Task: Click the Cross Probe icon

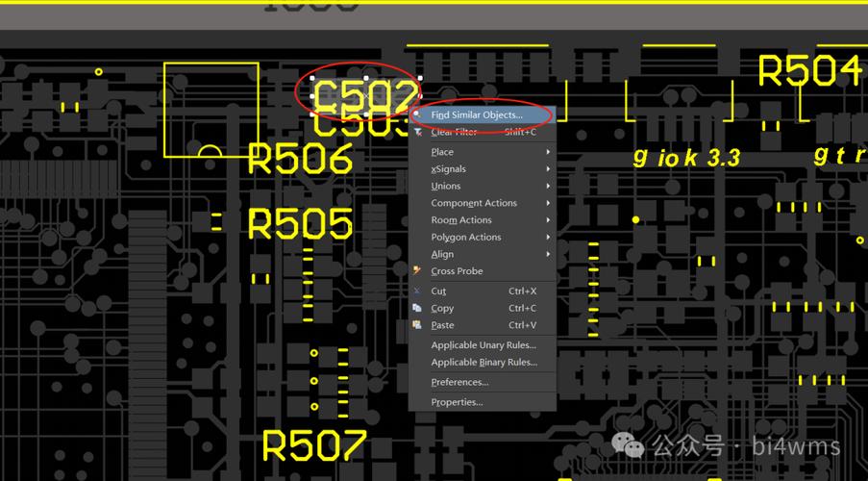Action: coord(417,270)
